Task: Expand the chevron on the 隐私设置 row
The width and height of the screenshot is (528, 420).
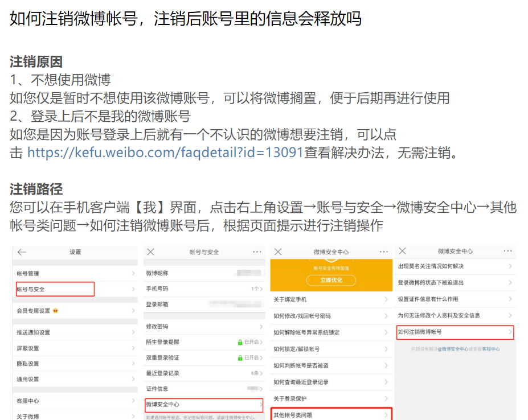Action: [x=133, y=364]
